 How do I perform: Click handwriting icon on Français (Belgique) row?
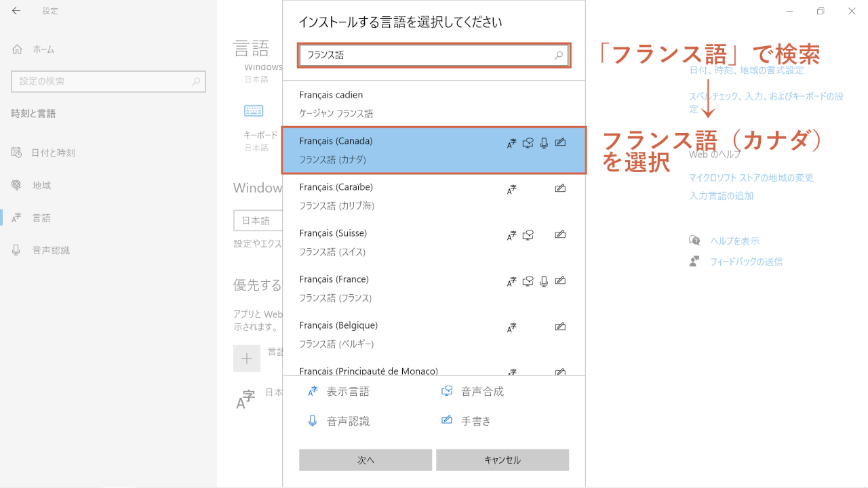coord(560,327)
